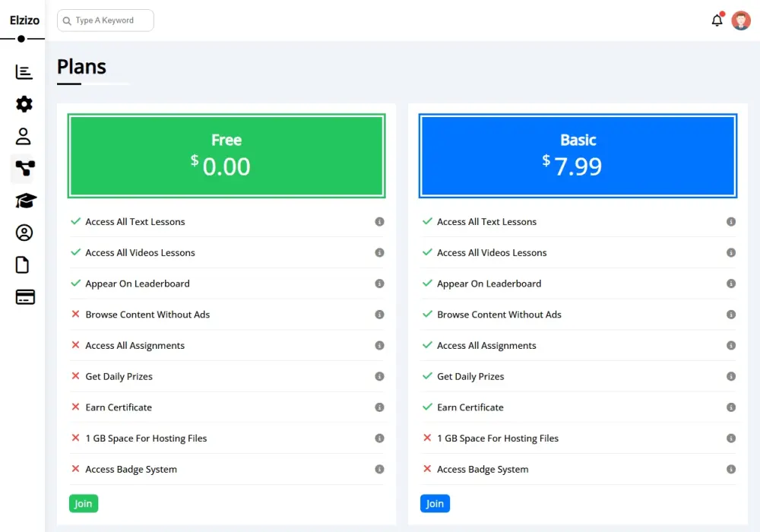Viewport: 760px width, 532px height.
Task: Show info for 1 GB Space on Basic plan
Action: click(x=731, y=438)
